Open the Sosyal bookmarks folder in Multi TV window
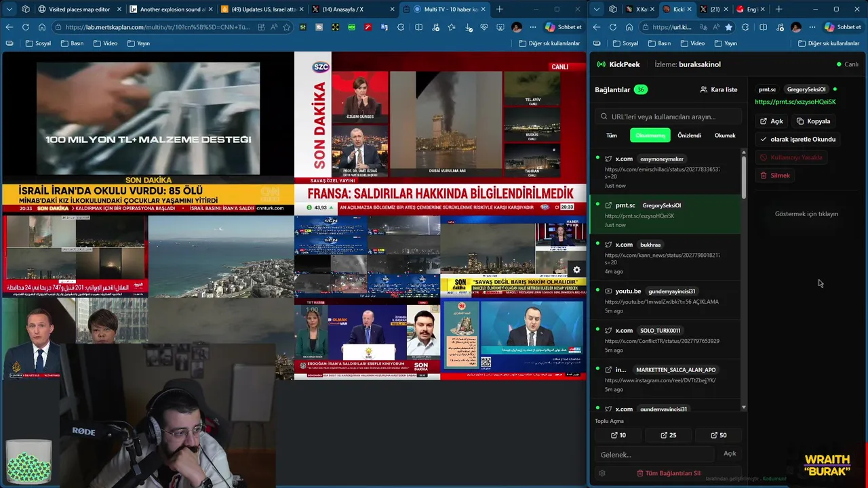Image resolution: width=868 pixels, height=488 pixels. 38,43
